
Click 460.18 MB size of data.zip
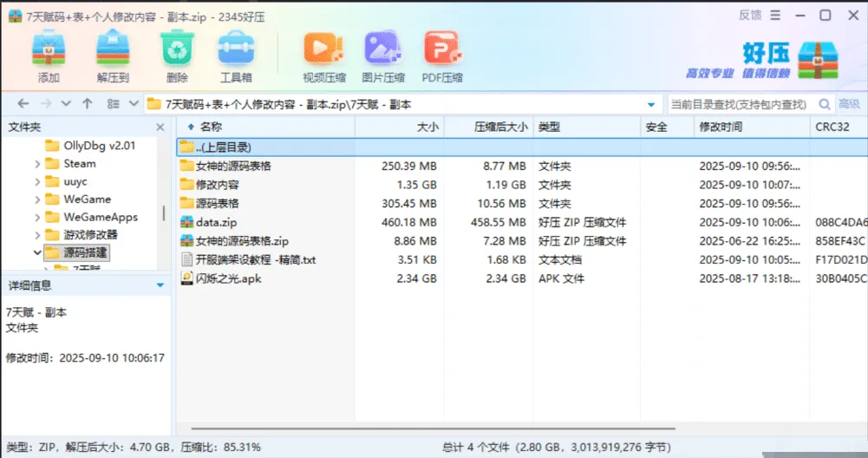pos(409,223)
